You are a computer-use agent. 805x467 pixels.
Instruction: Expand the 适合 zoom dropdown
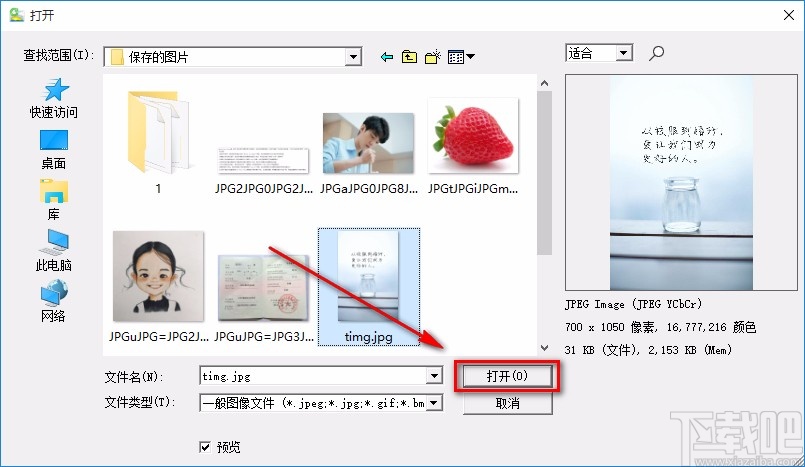(x=623, y=53)
